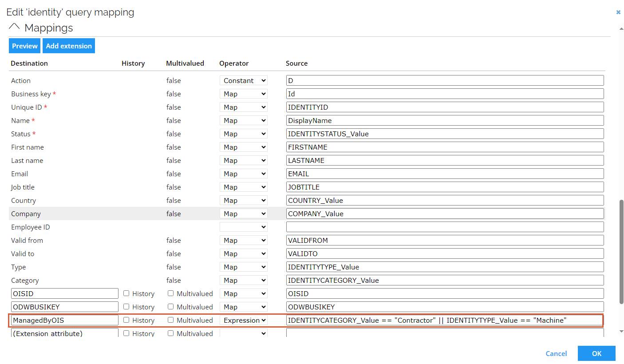Click the Source column header

296,63
